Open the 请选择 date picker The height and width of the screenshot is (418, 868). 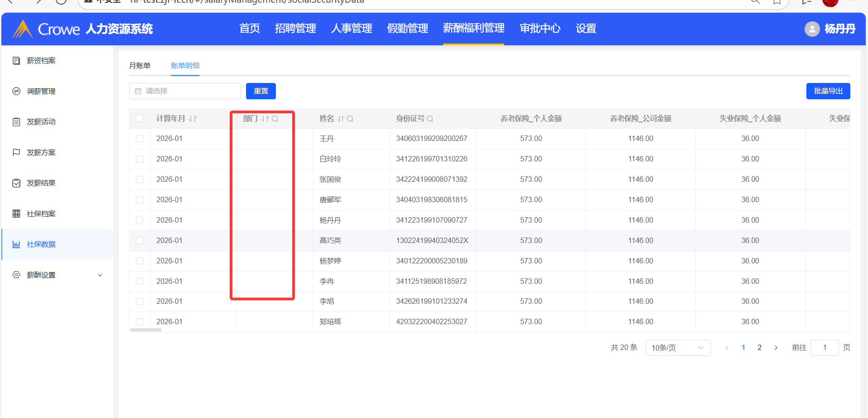(185, 91)
